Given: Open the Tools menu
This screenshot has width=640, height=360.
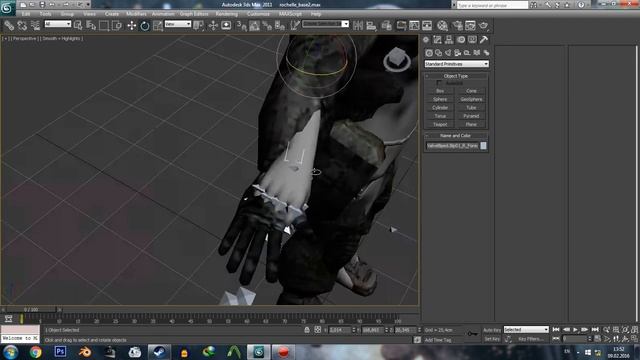Looking at the screenshot, I should click(45, 14).
